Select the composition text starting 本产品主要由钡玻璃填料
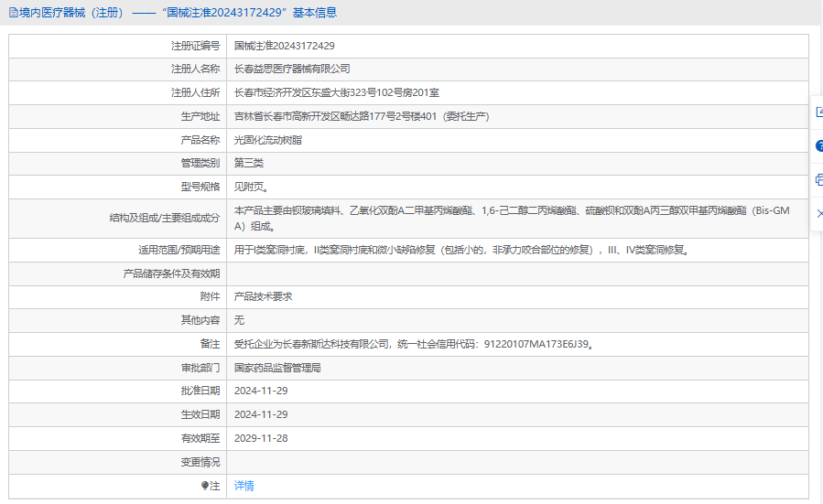This screenshot has width=823, height=504. 512,219
